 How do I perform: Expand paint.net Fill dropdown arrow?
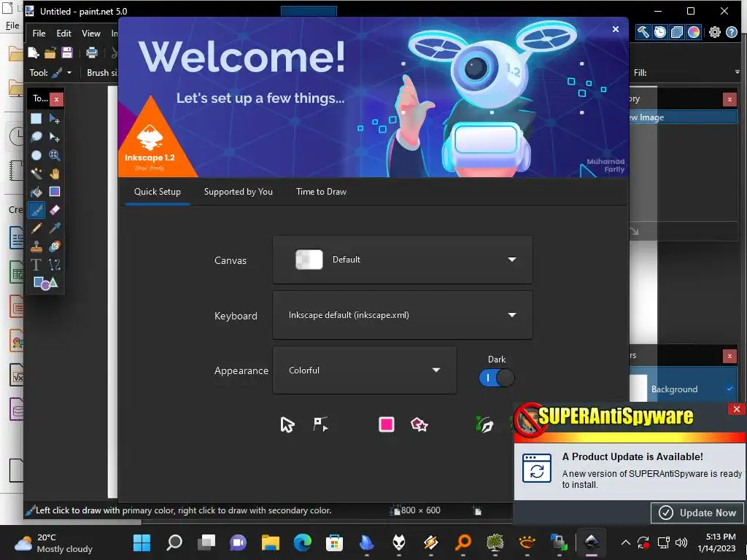point(737,72)
